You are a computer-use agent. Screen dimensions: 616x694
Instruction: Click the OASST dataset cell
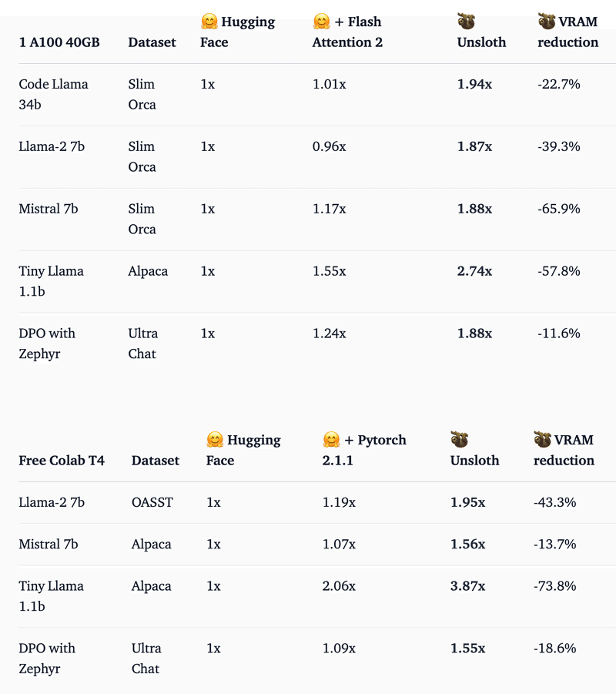152,502
